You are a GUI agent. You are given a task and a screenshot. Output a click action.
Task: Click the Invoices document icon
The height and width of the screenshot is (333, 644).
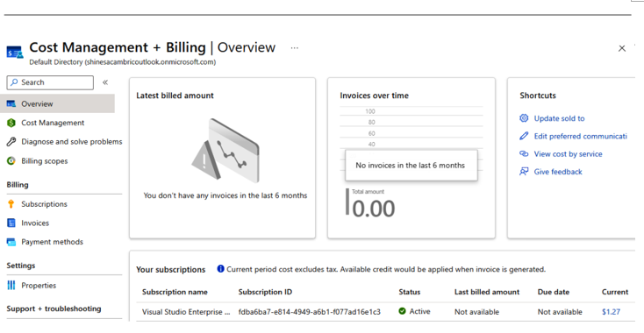pyautogui.click(x=11, y=223)
